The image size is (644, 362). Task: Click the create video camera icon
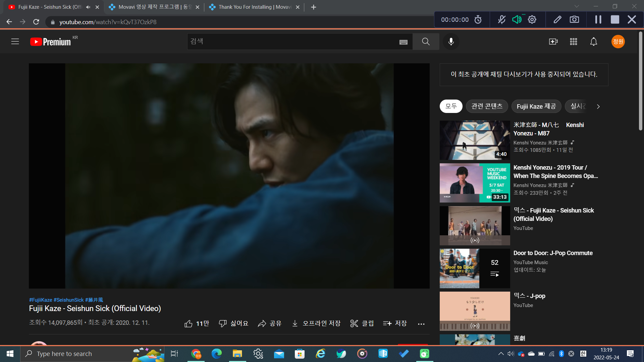coord(553,42)
